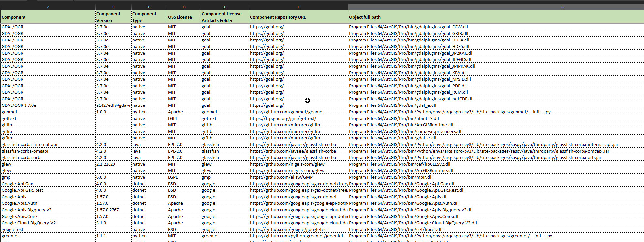This screenshot has height=242, width=644.
Task: Click the 'Component' header cell
Action: 48,17
